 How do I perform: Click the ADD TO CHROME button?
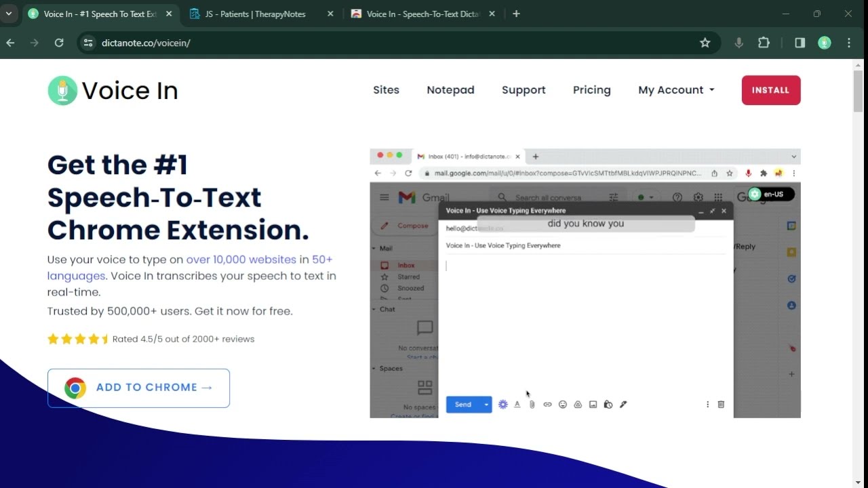pyautogui.click(x=138, y=388)
